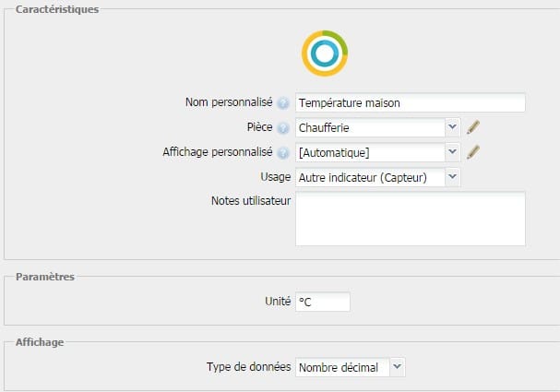Viewport: 560px width, 392px height.
Task: Click the circular device icon at top
Action: coord(325,53)
